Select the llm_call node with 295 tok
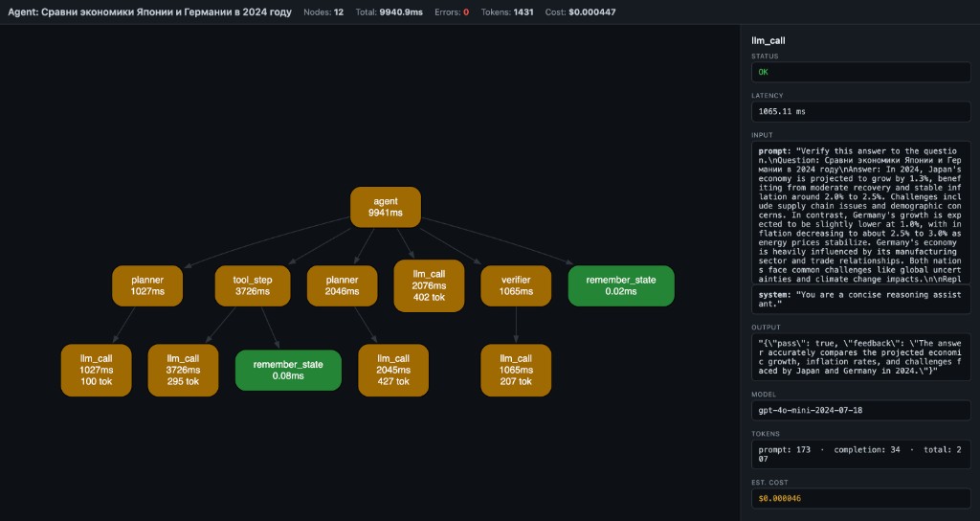The width and height of the screenshot is (980, 521). point(183,371)
